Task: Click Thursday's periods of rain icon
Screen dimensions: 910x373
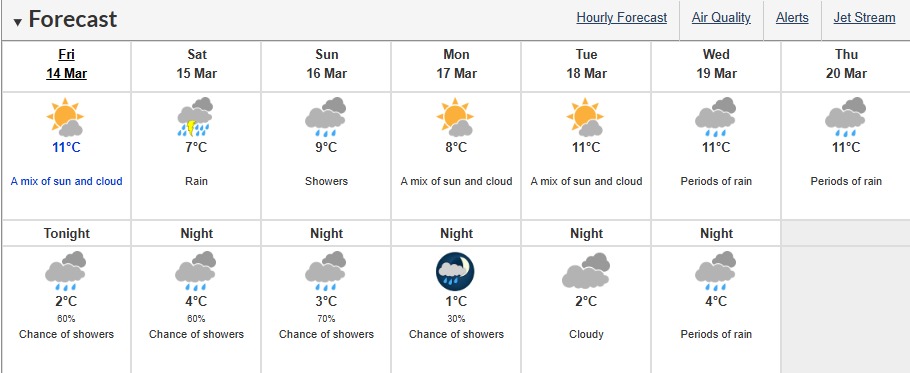Action: 846,117
